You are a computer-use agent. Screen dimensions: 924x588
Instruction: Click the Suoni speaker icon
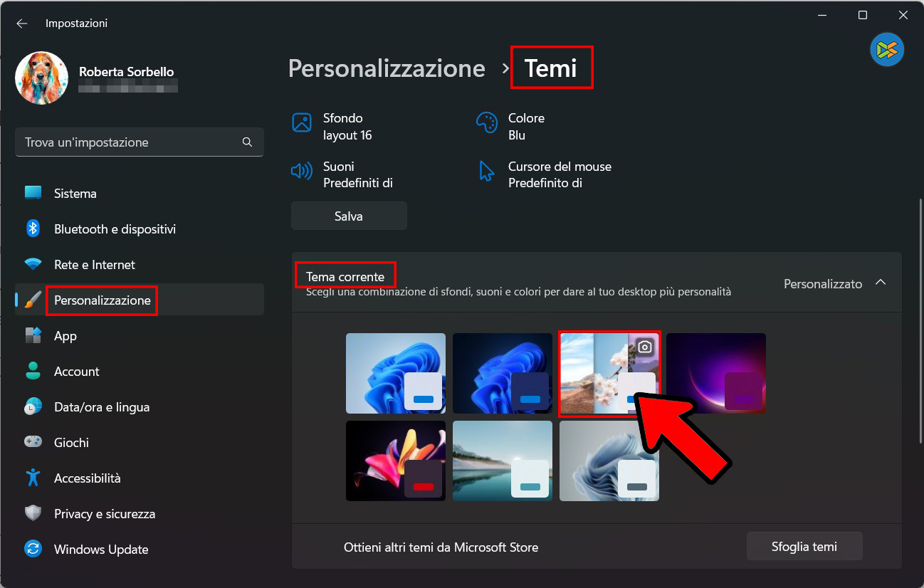302,171
